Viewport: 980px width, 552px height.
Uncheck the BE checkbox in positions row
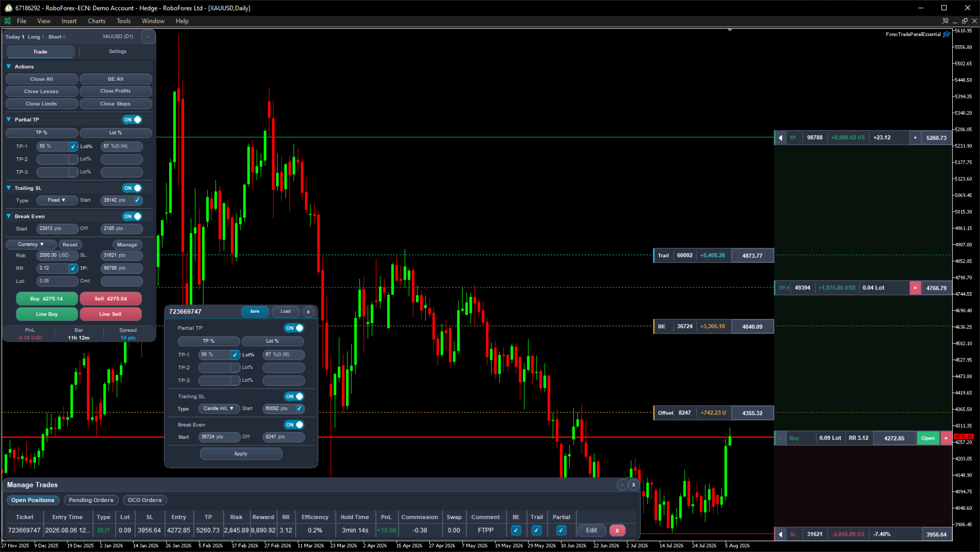click(516, 530)
